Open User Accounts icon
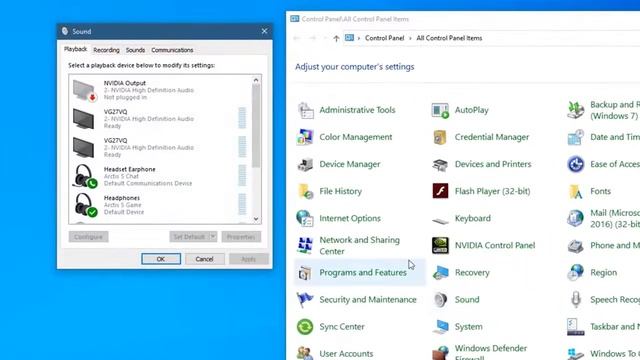Screen dimensions: 640x360 point(305,353)
